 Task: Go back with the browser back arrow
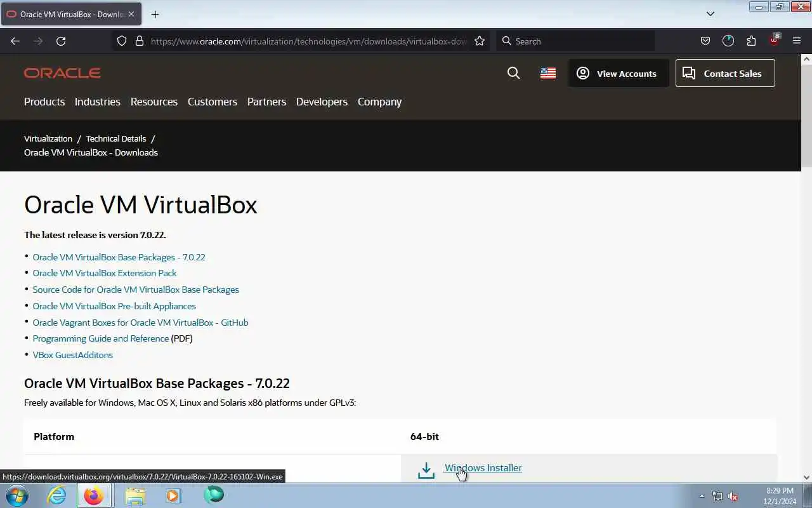click(x=15, y=41)
